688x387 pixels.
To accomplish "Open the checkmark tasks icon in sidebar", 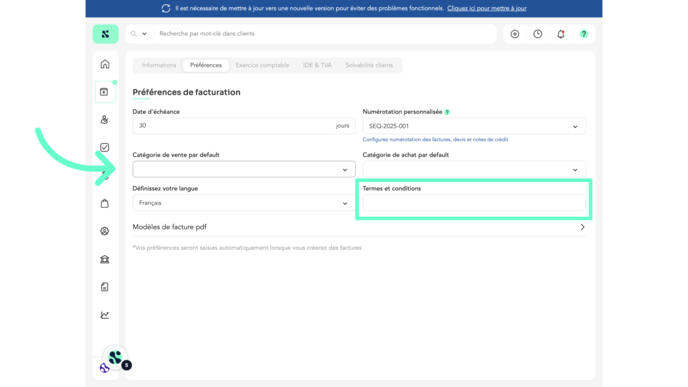I will 104,147.
